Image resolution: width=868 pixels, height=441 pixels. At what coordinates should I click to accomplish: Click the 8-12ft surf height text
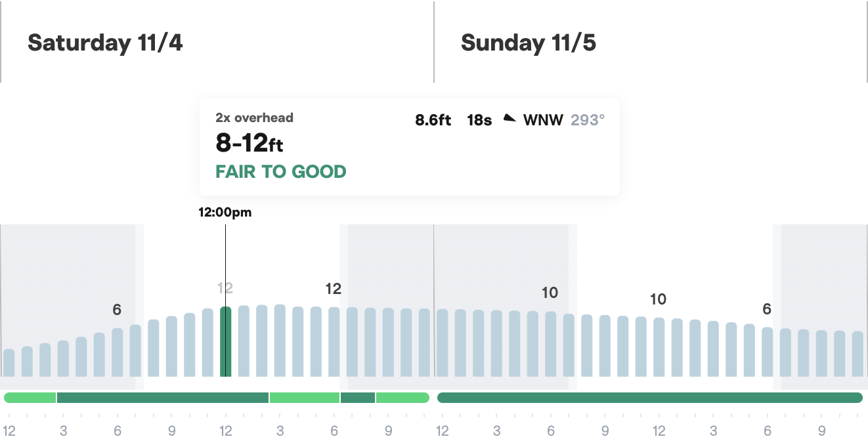click(250, 142)
